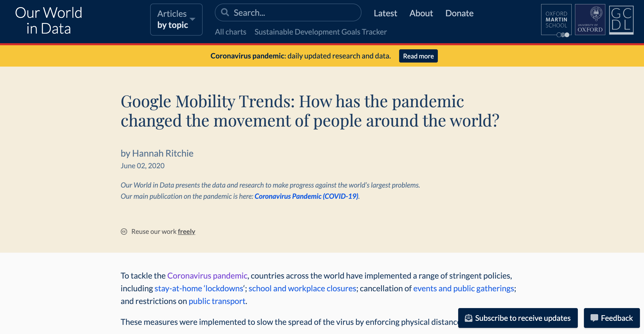Open the Latest menu item

tap(385, 13)
